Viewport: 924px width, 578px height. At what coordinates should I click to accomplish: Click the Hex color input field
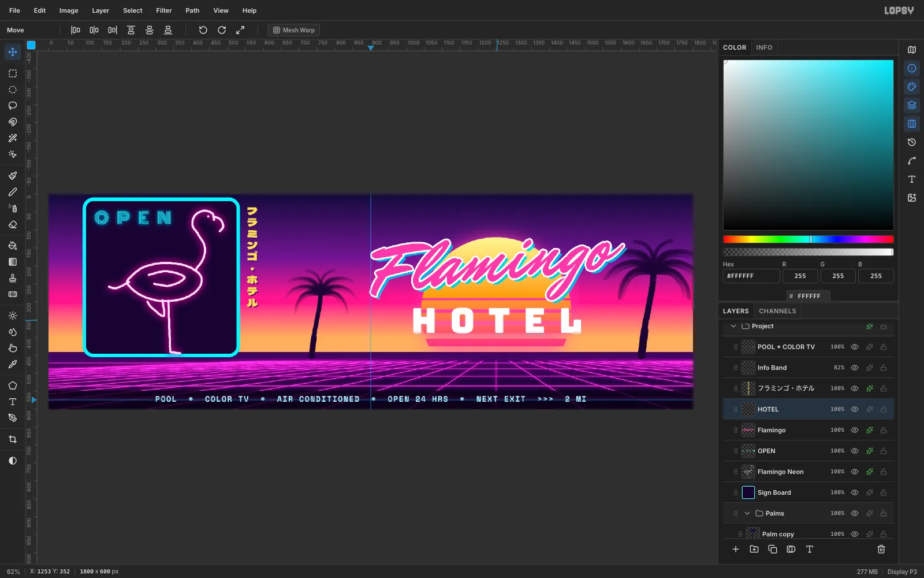click(x=751, y=276)
